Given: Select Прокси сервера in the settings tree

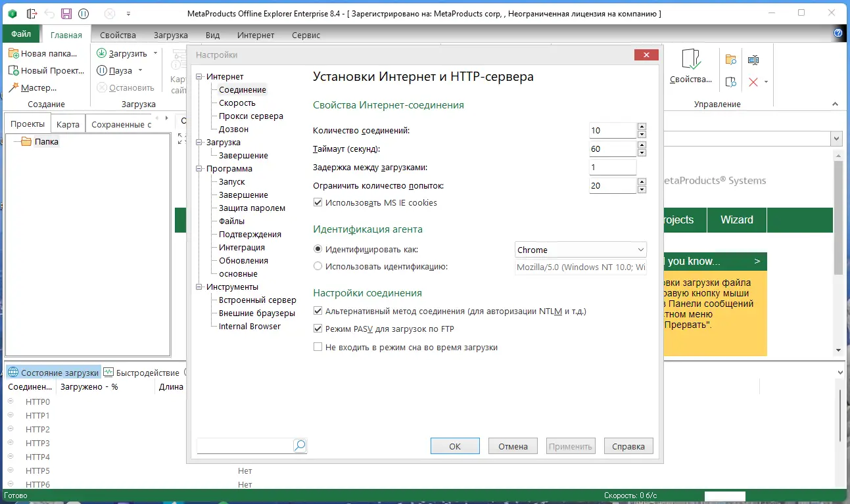Looking at the screenshot, I should pos(251,116).
